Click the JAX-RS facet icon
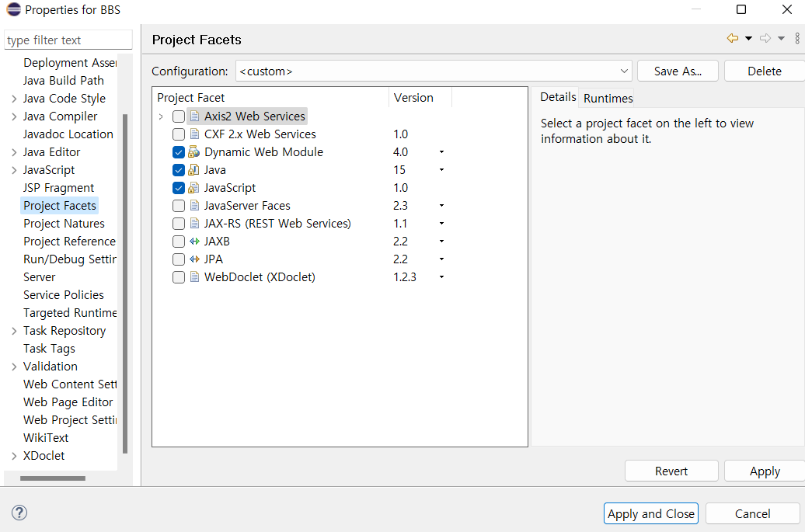Image resolution: width=805 pixels, height=532 pixels. click(x=194, y=224)
